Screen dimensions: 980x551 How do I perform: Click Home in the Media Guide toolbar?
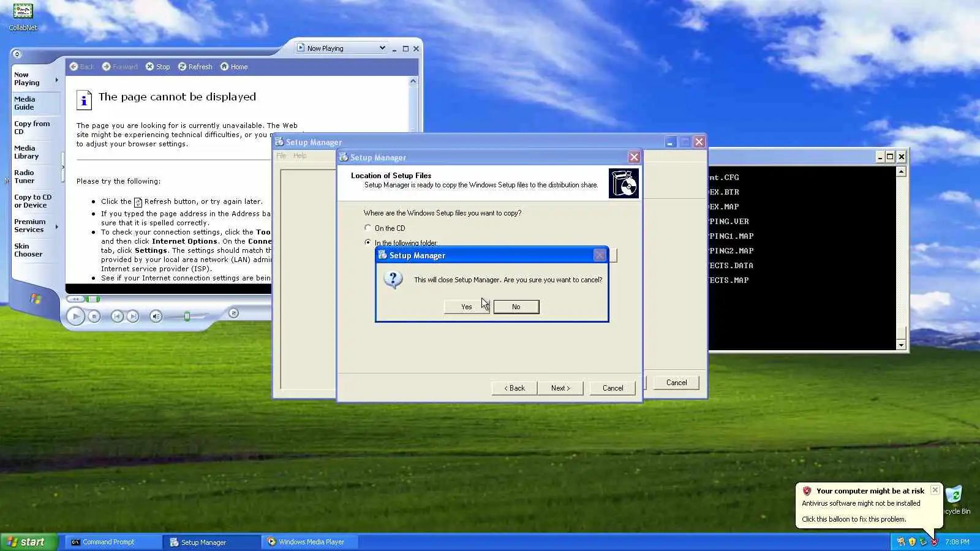tap(234, 67)
